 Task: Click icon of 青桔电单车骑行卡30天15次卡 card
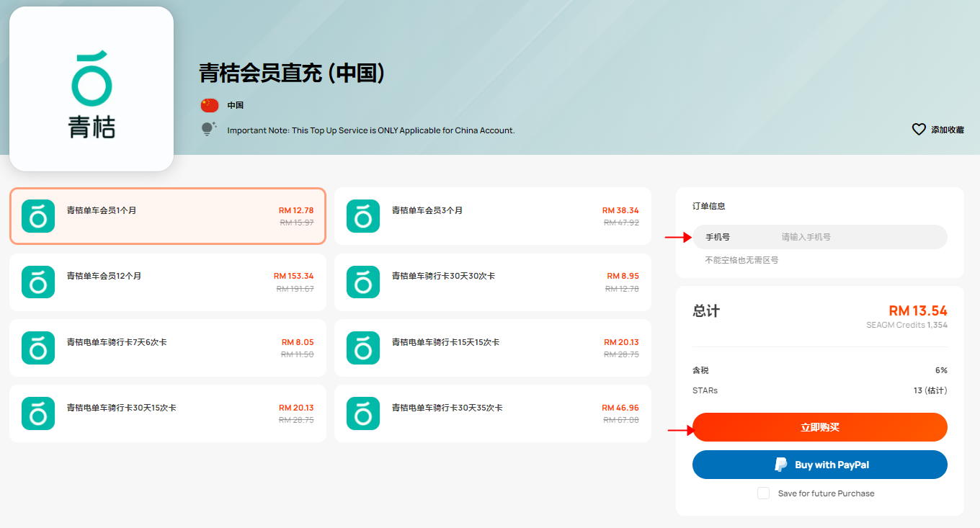[x=38, y=413]
